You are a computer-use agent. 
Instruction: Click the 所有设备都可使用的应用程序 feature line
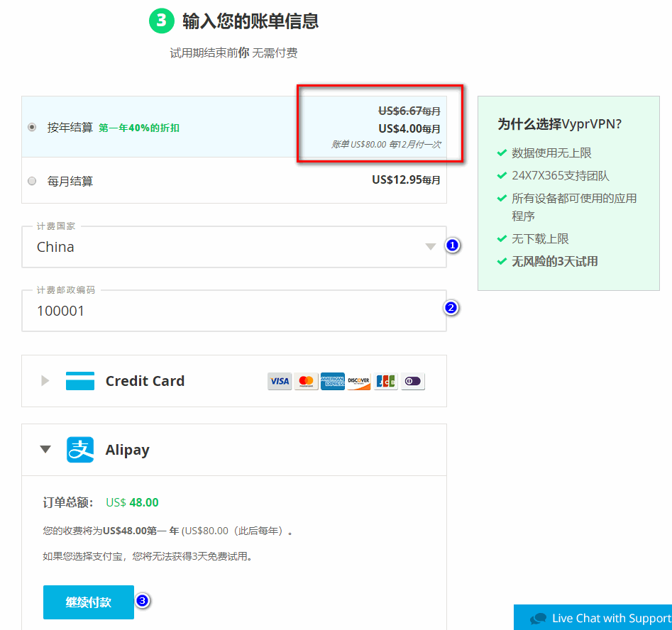click(x=574, y=207)
